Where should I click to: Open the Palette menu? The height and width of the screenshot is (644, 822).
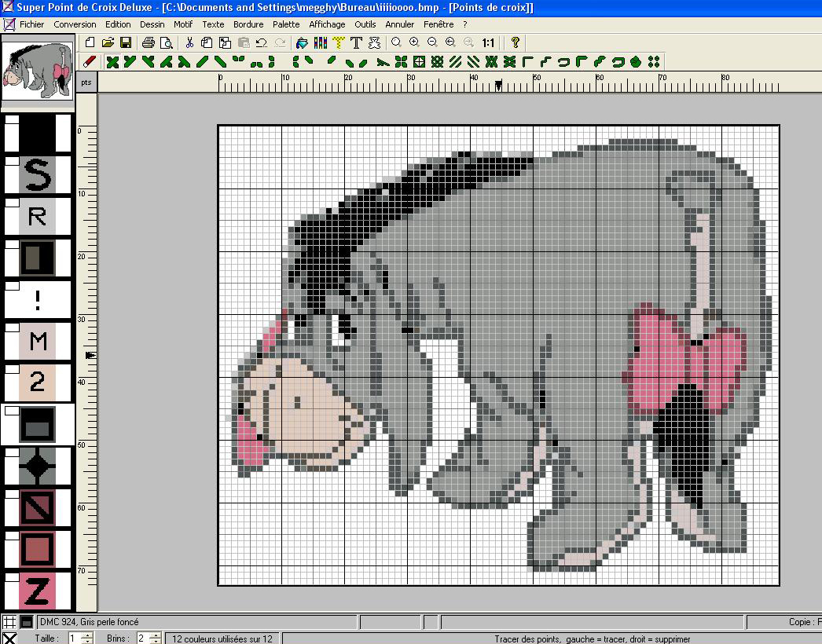(286, 24)
